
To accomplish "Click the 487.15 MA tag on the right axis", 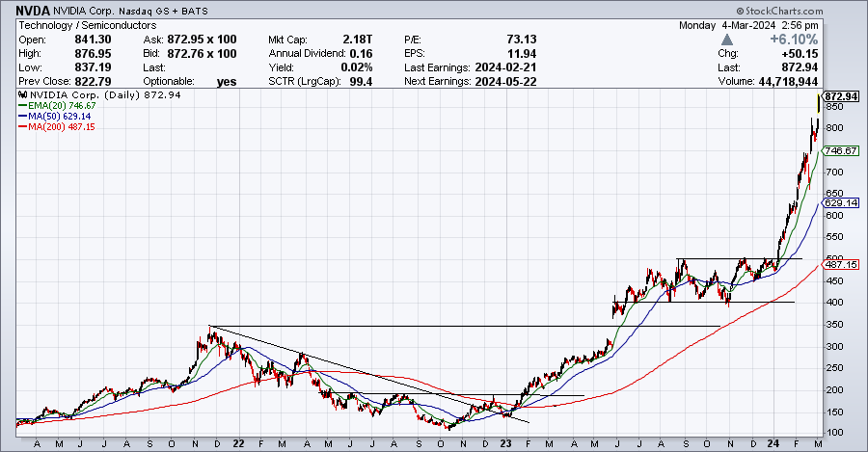I will point(841,265).
